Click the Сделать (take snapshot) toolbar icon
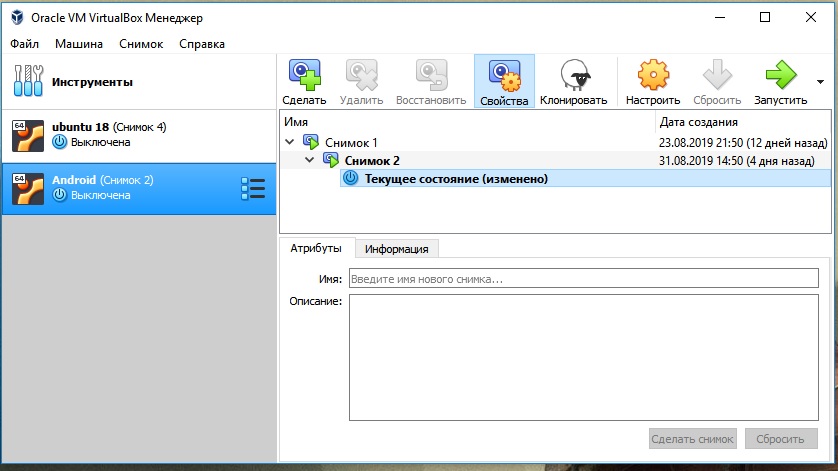838x471 pixels. pyautogui.click(x=304, y=75)
